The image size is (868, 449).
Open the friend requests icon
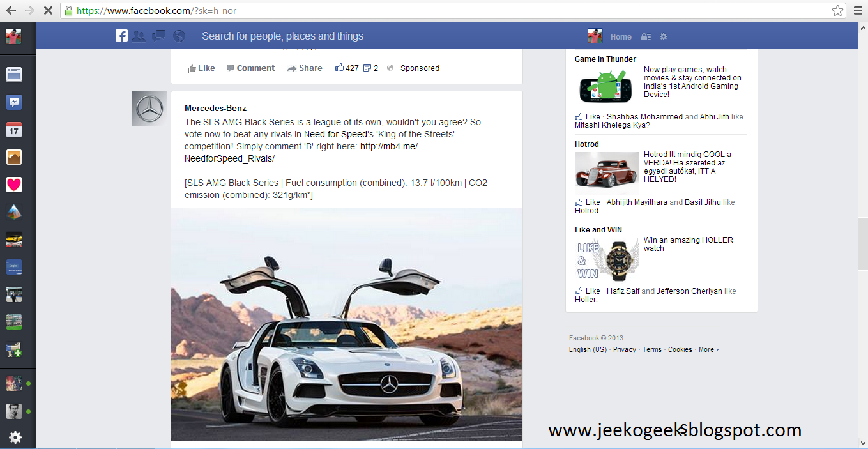pyautogui.click(x=138, y=36)
